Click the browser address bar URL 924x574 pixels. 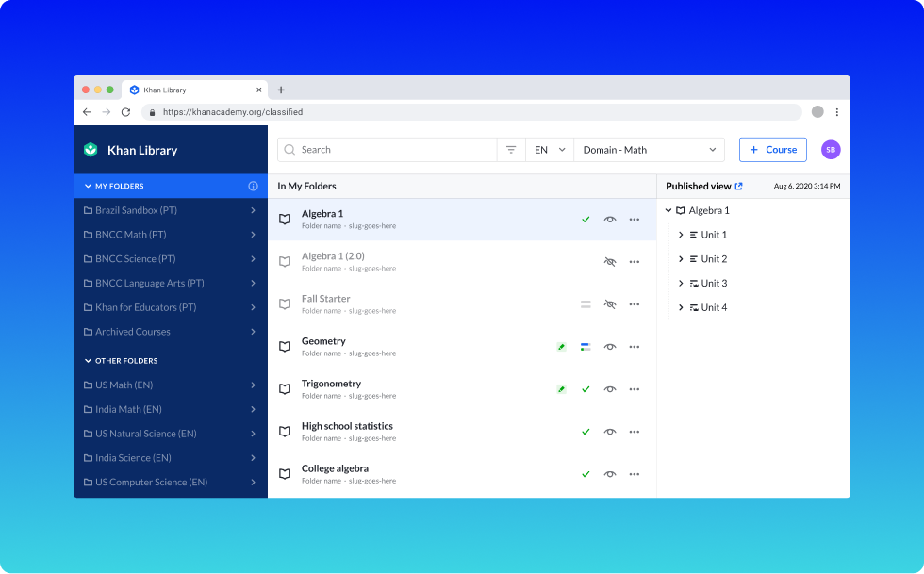233,112
